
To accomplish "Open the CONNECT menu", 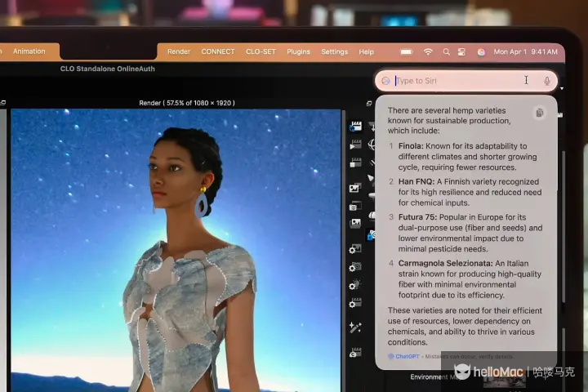I will pyautogui.click(x=218, y=51).
